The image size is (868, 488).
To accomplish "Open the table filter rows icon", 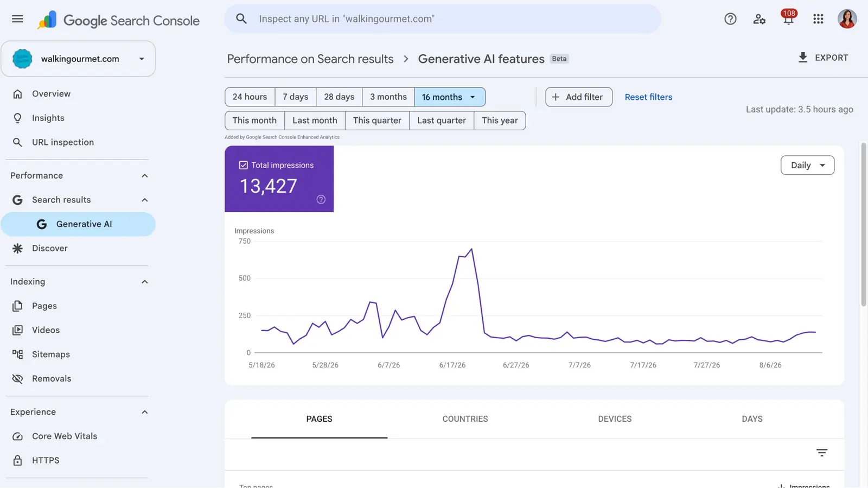I will 822,453.
